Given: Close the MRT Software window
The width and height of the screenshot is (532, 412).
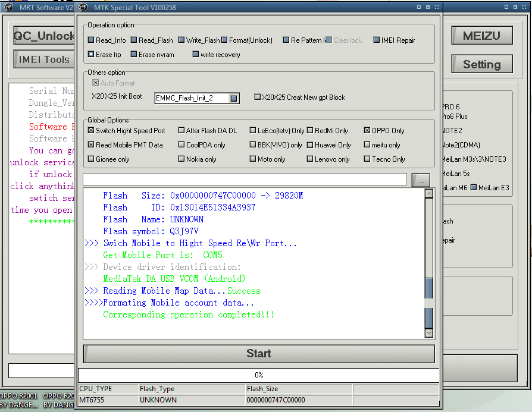Looking at the screenshot, I should tap(524, 7).
